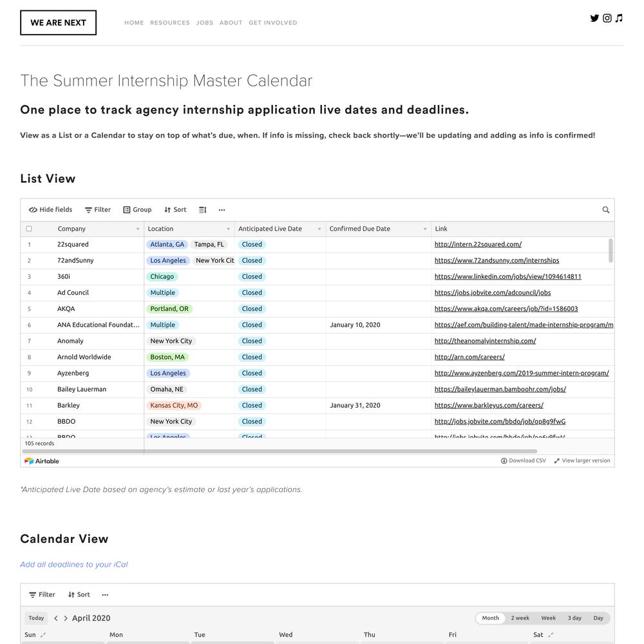Screen dimensions: 644x644
Task: Open the ABOUT nav item
Action: pyautogui.click(x=231, y=23)
